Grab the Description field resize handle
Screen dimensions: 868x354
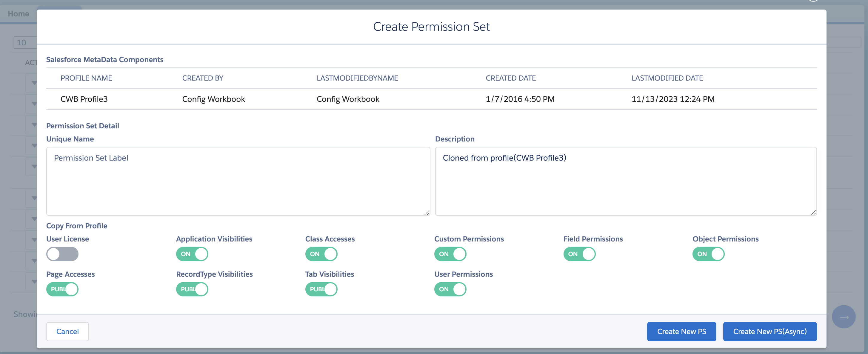(x=813, y=213)
